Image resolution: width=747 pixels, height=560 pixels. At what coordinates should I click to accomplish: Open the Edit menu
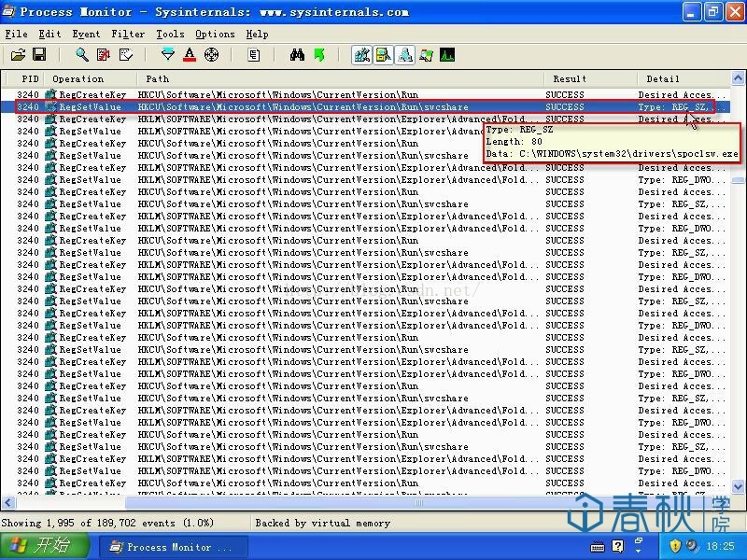(x=49, y=34)
